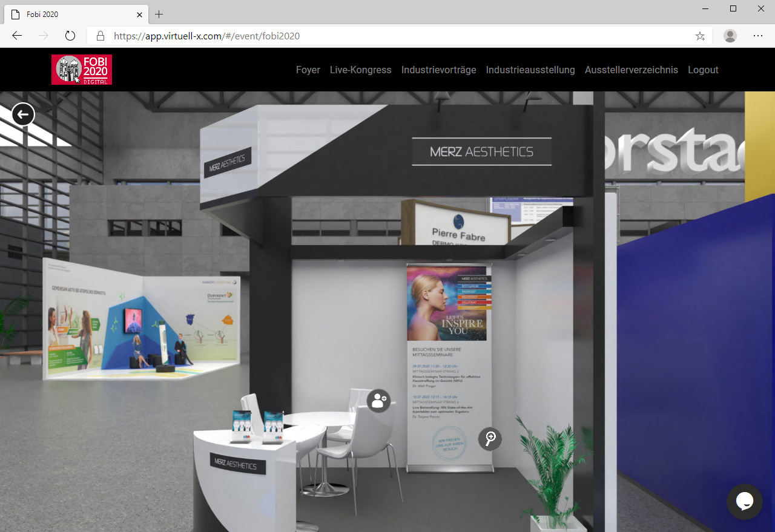Image resolution: width=775 pixels, height=532 pixels.
Task: Bookmark this page with the star icon
Action: click(700, 36)
